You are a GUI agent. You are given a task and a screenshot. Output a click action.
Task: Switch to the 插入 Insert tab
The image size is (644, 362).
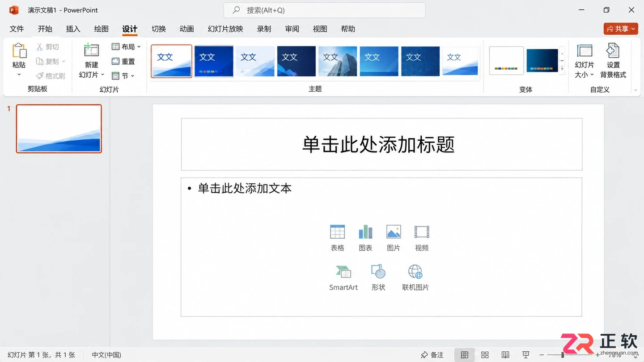click(73, 29)
